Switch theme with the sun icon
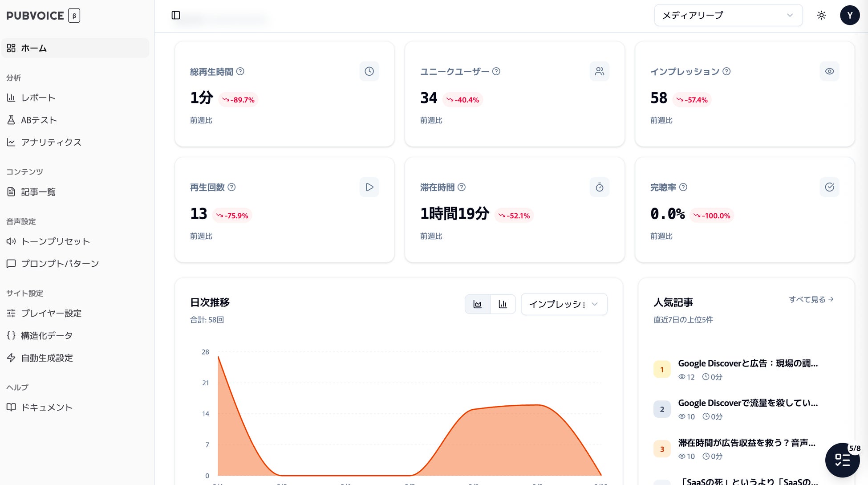Viewport: 868px width, 485px height. (821, 16)
